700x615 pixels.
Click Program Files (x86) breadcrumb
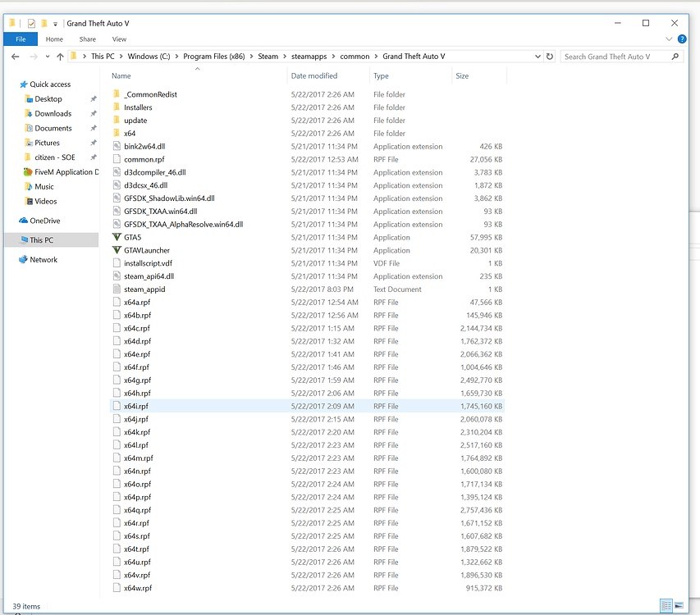214,57
